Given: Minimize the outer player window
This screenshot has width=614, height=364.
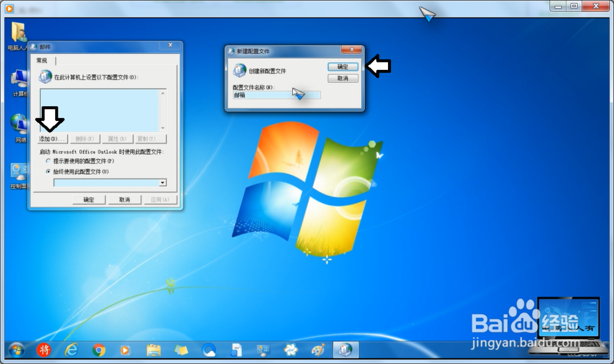Looking at the screenshot, I should (558, 6).
